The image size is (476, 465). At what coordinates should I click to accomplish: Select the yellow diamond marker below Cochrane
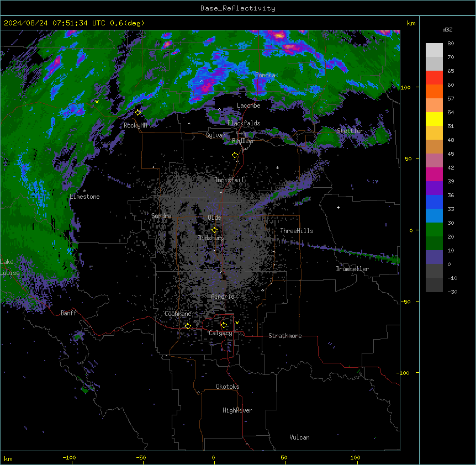pos(188,326)
